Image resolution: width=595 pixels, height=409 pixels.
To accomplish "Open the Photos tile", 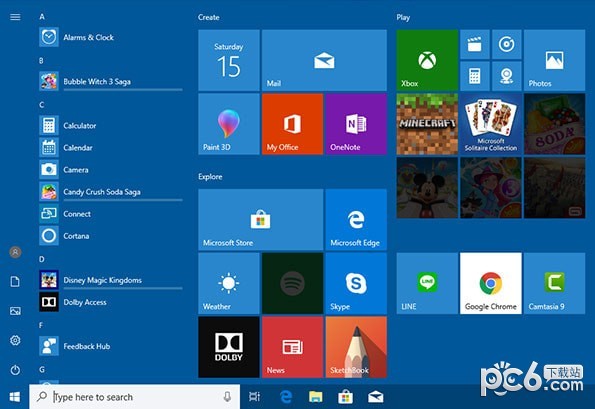I will click(x=554, y=60).
